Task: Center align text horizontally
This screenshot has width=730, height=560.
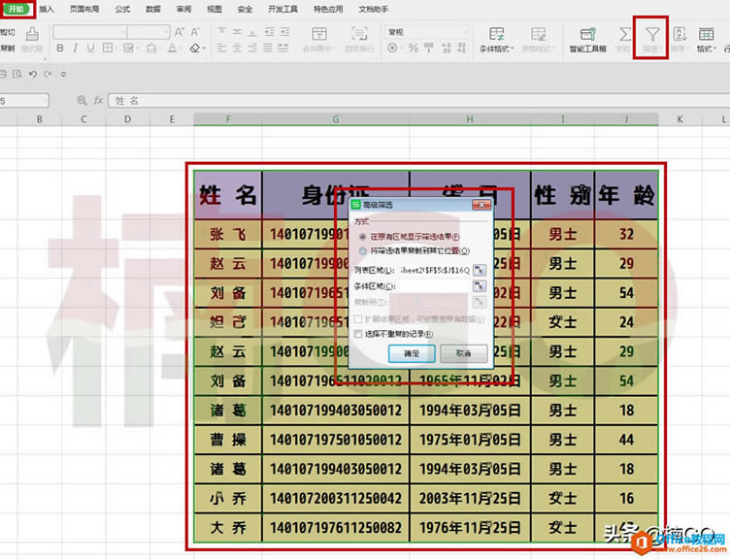Action: coord(237,48)
